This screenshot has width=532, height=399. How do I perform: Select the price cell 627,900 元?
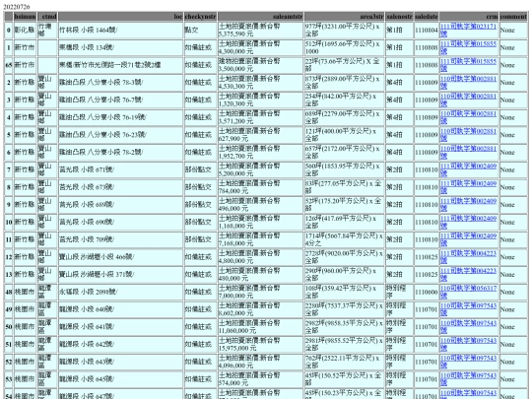coord(260,135)
